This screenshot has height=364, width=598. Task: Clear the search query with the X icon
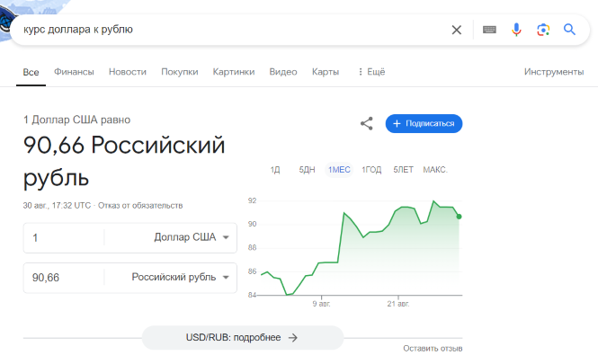tap(457, 30)
